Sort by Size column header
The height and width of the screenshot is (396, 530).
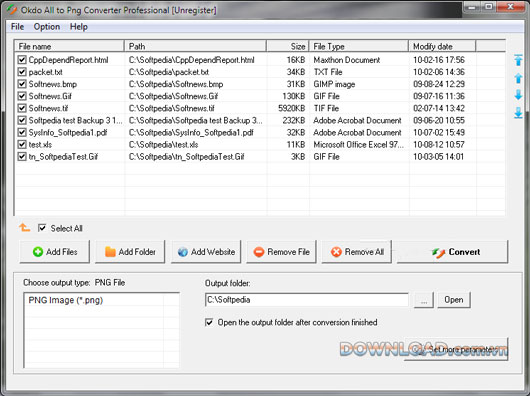click(288, 46)
